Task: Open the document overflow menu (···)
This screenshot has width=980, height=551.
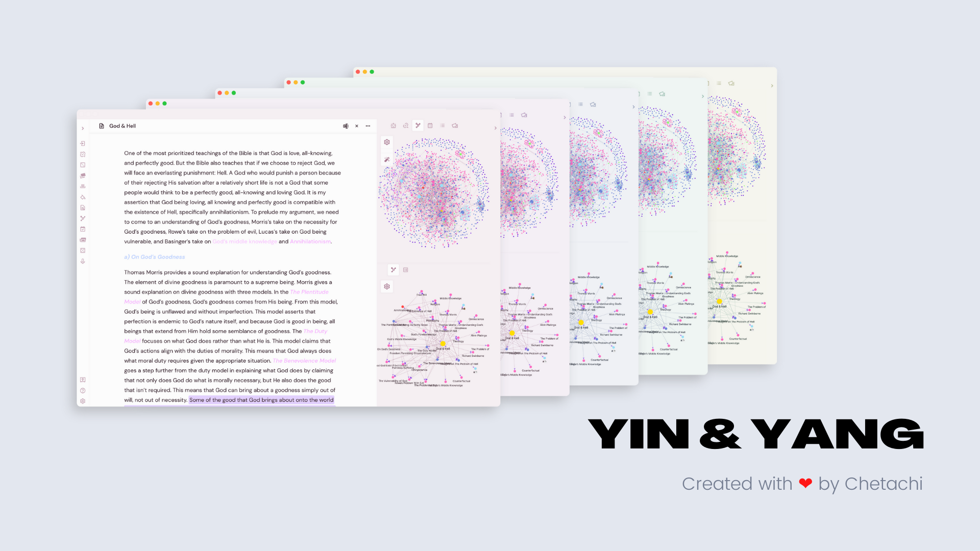Action: point(368,126)
